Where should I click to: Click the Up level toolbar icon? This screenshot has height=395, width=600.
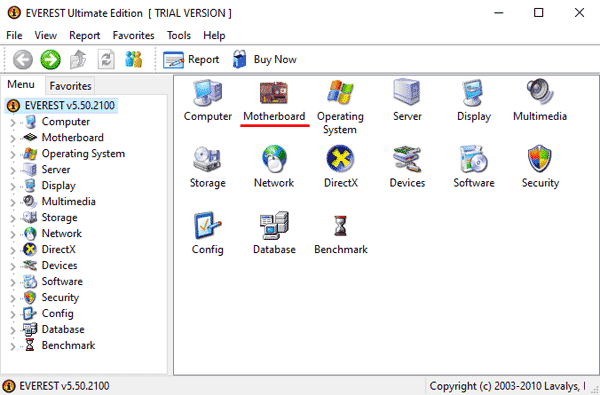click(78, 60)
